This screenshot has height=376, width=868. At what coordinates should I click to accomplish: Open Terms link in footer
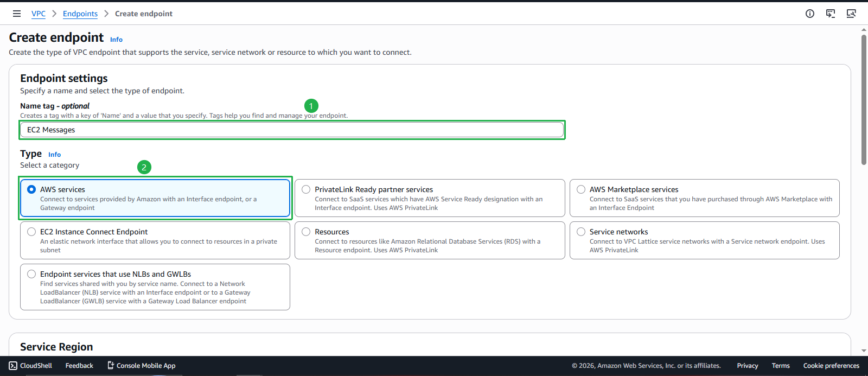[781, 366]
